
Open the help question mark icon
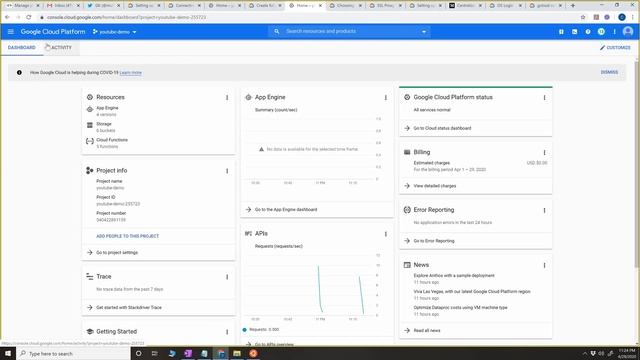point(588,31)
